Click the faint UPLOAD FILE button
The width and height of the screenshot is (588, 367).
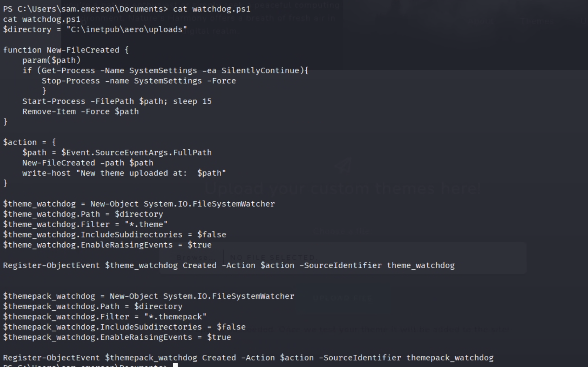pyautogui.click(x=343, y=298)
